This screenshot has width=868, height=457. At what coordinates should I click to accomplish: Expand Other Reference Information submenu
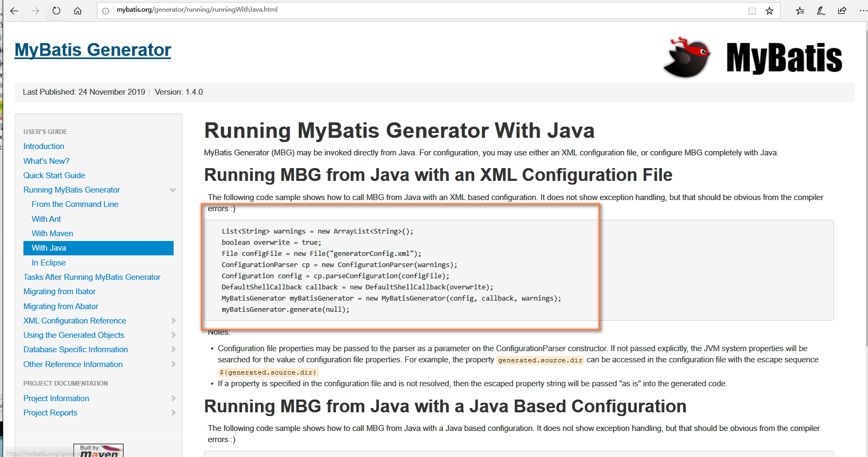173,364
